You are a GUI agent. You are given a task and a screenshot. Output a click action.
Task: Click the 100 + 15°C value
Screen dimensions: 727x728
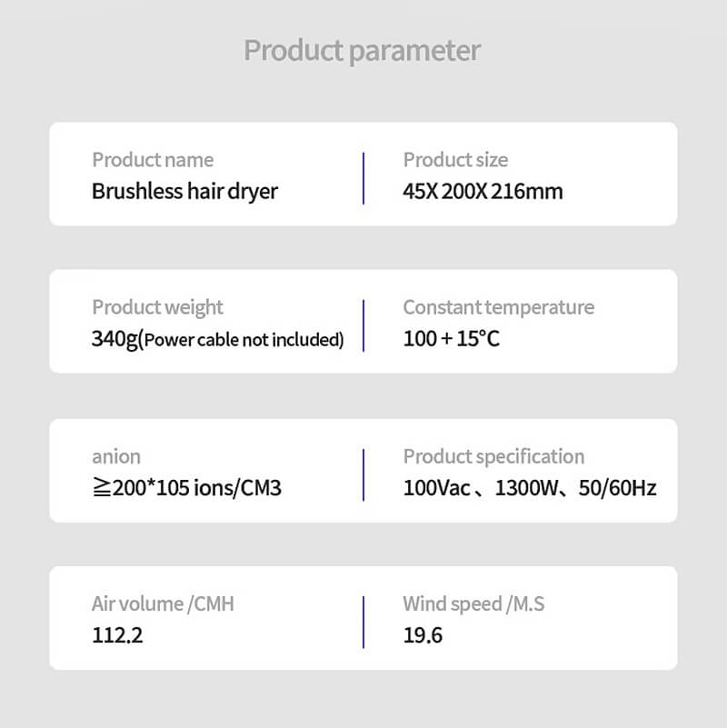pyautogui.click(x=451, y=339)
